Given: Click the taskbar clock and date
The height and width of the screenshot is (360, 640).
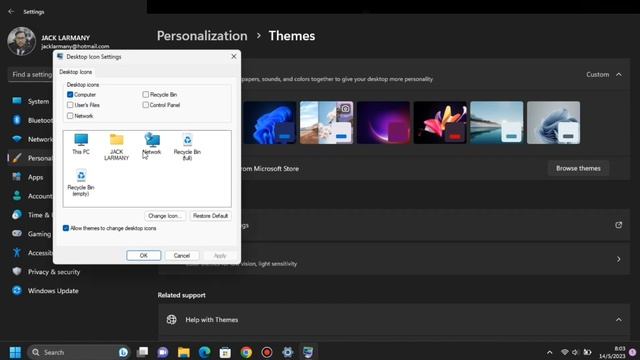Looking at the screenshot, I should click(612, 352).
